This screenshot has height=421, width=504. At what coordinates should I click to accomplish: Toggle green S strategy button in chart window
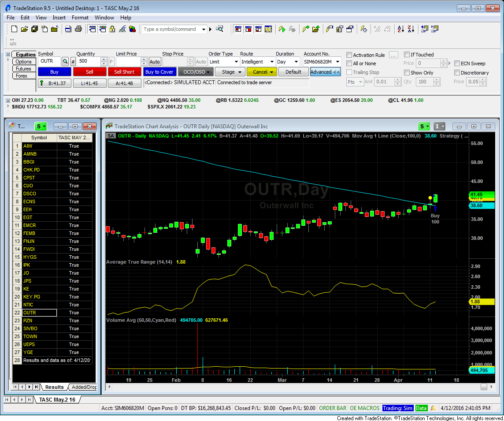[424, 127]
